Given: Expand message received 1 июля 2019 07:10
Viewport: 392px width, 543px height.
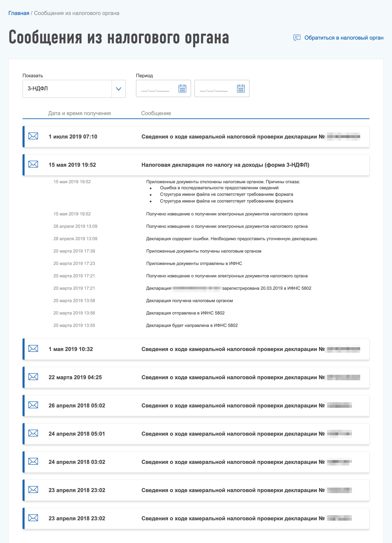Looking at the screenshot, I should tap(196, 137).
